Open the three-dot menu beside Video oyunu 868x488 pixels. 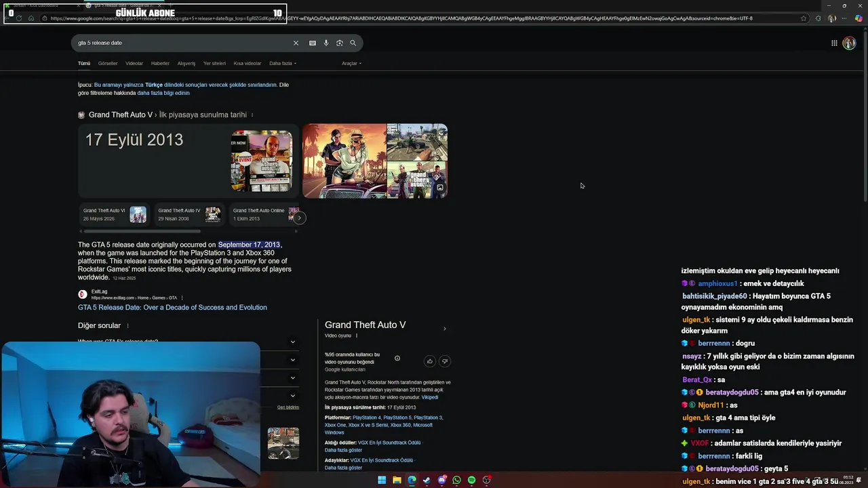pos(357,335)
